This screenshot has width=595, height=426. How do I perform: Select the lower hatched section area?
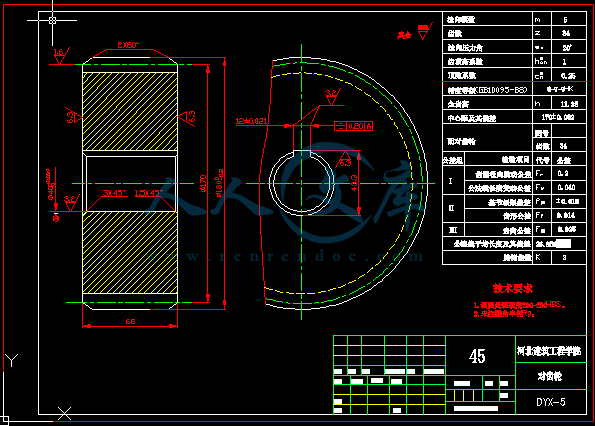(x=130, y=252)
